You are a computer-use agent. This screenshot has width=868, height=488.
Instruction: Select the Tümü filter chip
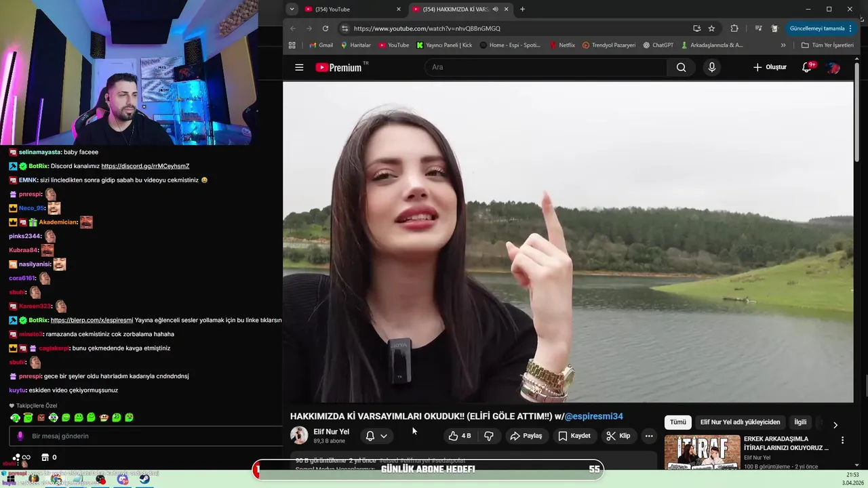coord(678,422)
